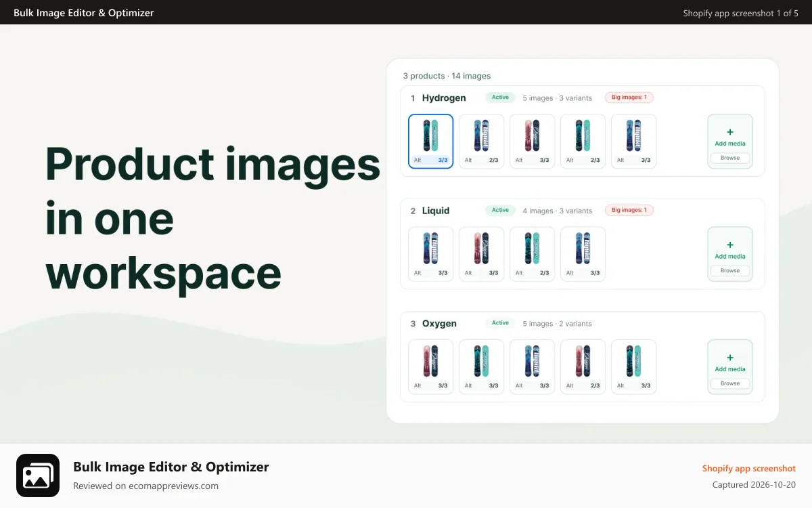Viewport: 812px width, 508px height.
Task: Select the first thumbnail in Oxygen row
Action: (x=431, y=366)
